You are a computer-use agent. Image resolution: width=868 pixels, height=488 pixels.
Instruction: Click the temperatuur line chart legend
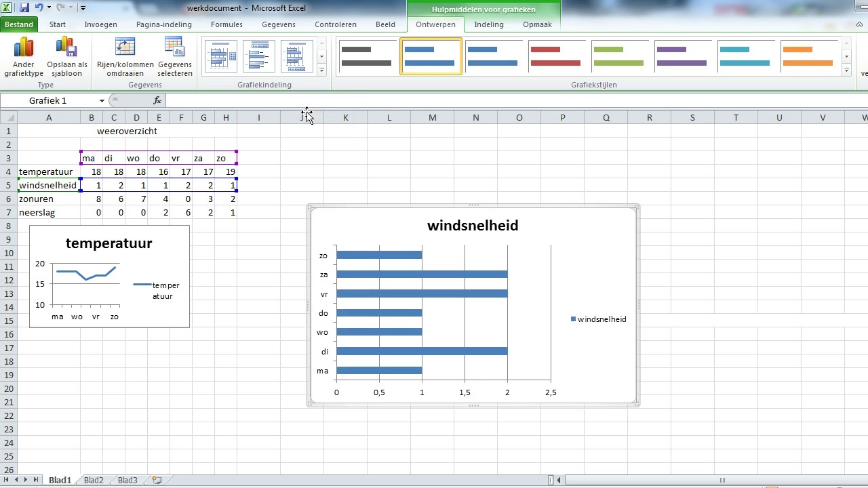[156, 290]
